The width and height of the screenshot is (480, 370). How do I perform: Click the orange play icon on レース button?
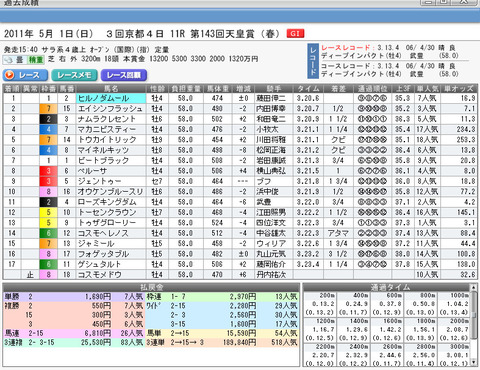click(x=10, y=75)
